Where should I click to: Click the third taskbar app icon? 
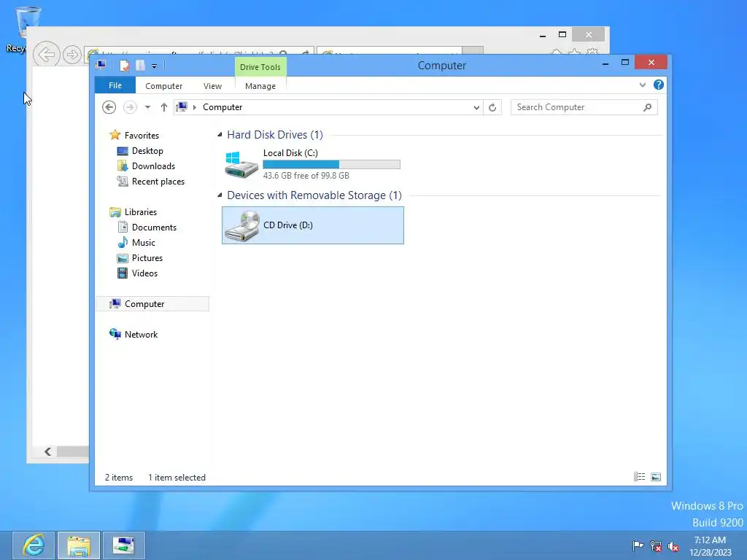tap(123, 545)
